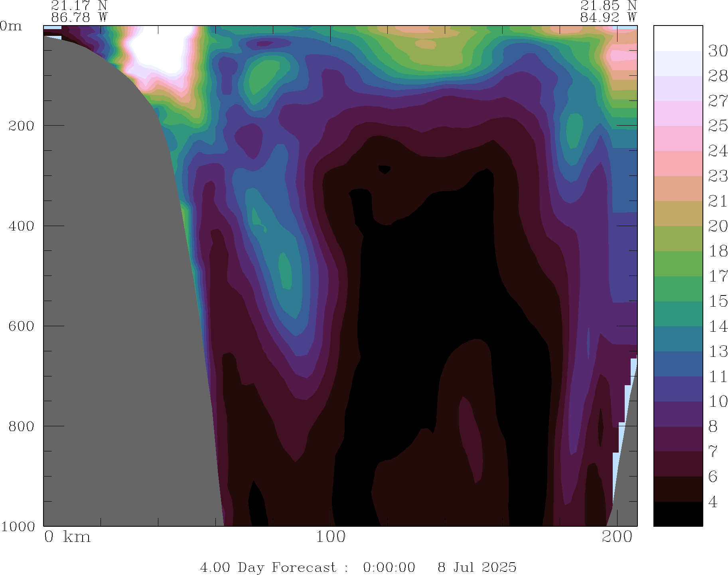This screenshot has height=575, width=728.
Task: Select the "600" depth axis label
Action: 22,326
